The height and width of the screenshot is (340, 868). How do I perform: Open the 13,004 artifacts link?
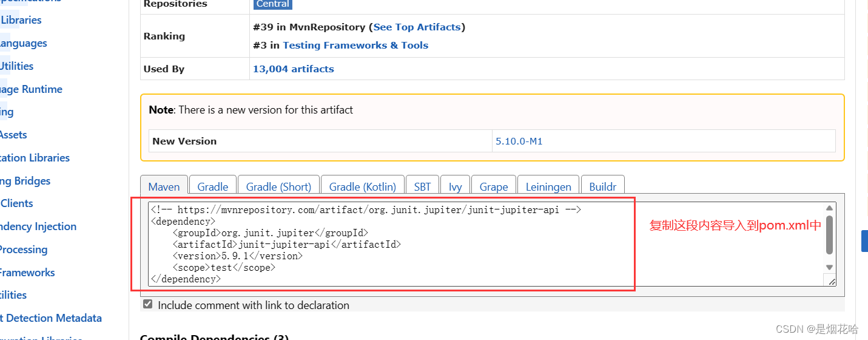[294, 69]
